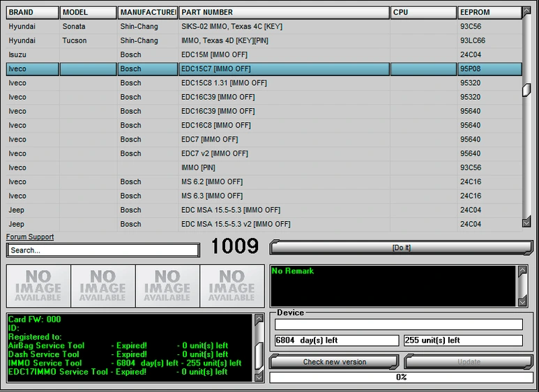Select the highlighted EDC15C7 [IMMO OFF] row
The width and height of the screenshot is (539, 392).
[x=264, y=69]
